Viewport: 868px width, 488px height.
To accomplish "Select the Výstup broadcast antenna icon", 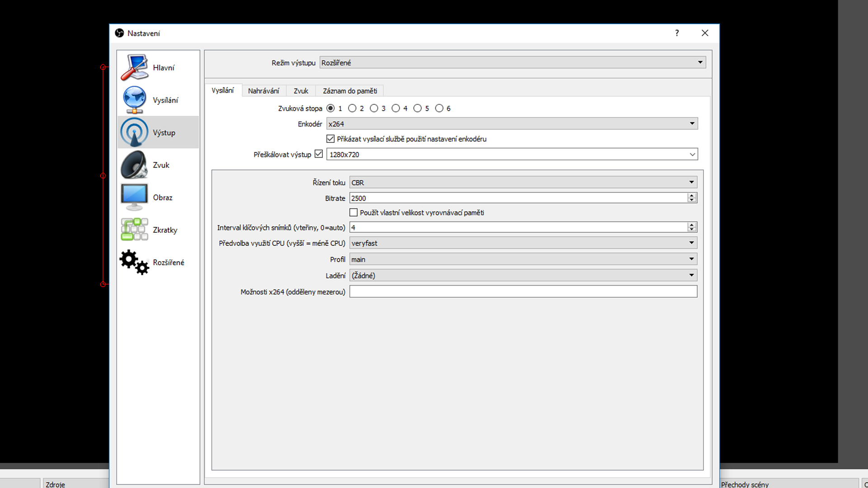I will click(134, 132).
